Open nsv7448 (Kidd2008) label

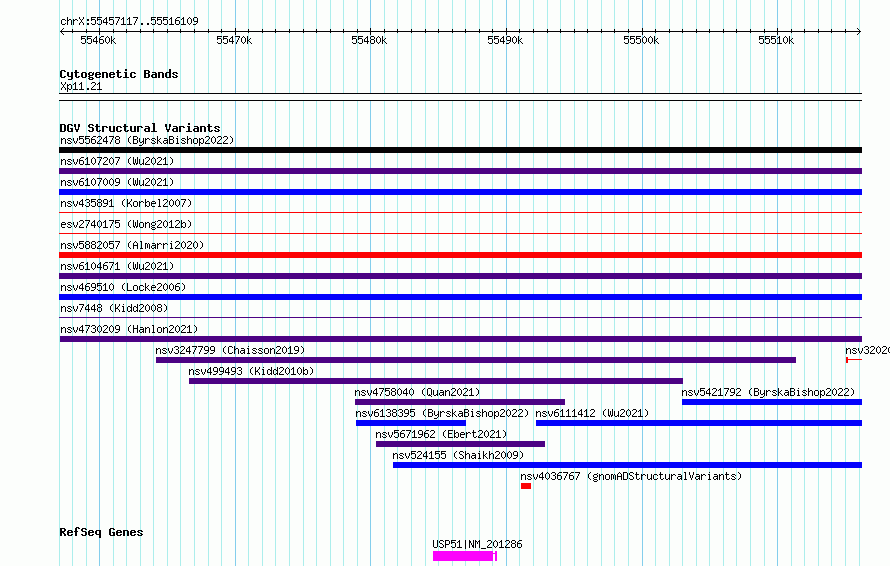click(x=114, y=308)
